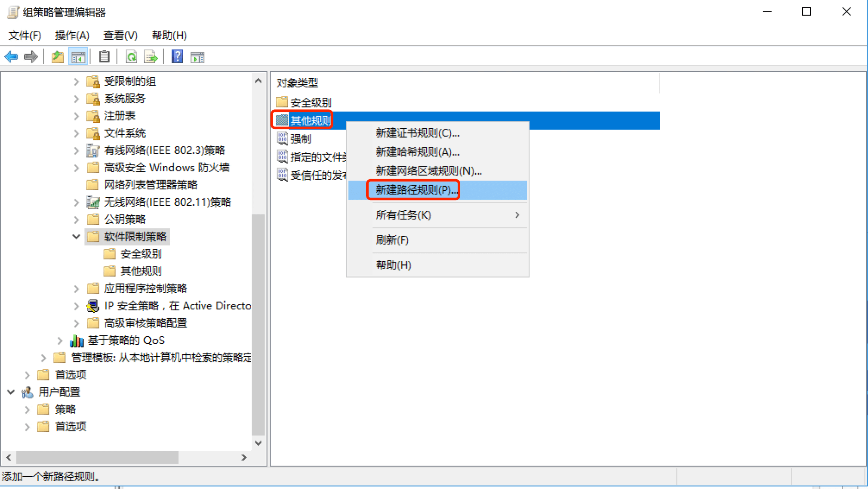The image size is (868, 489).
Task: Select 其他规则 in the left tree
Action: pos(141,271)
